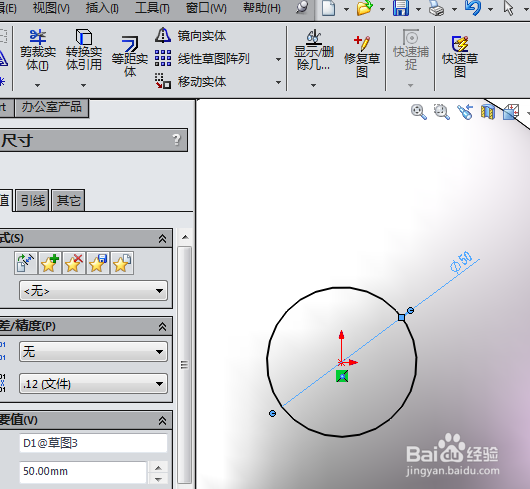The height and width of the screenshot is (489, 530).
Task: Click Section View icon
Action: click(488, 112)
